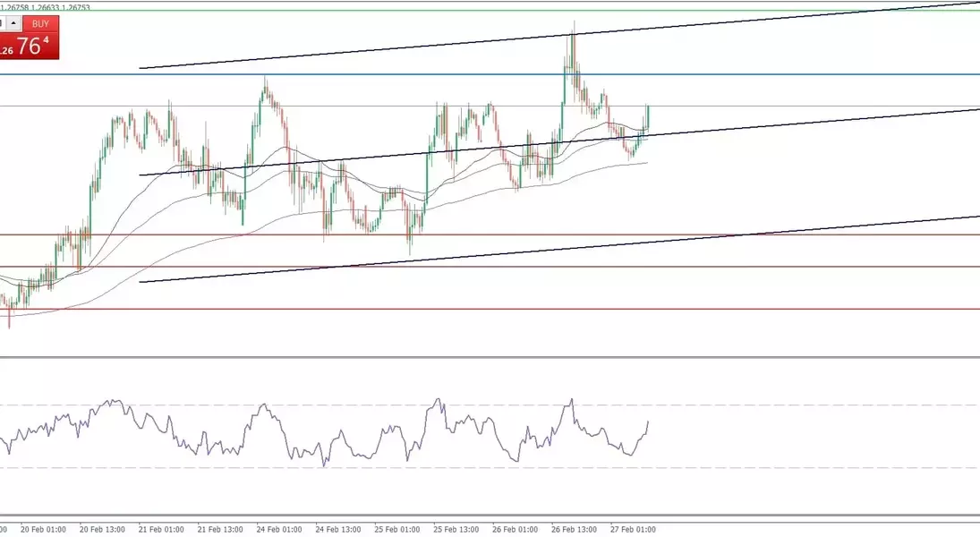Click the red BUY button

(38, 24)
